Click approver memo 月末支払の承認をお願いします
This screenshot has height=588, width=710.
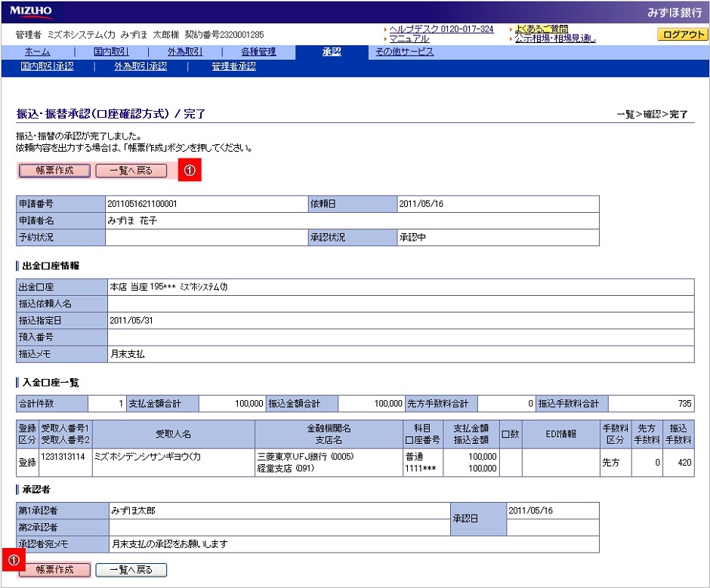170,544
